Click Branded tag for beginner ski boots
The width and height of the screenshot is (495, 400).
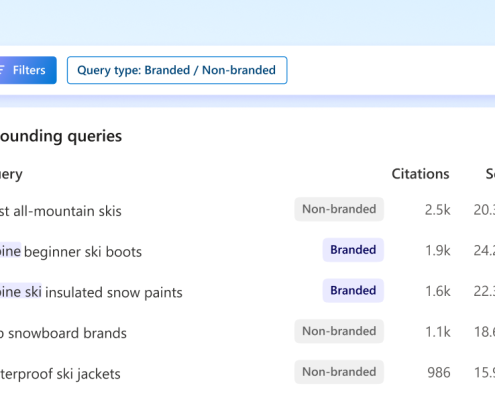click(353, 250)
